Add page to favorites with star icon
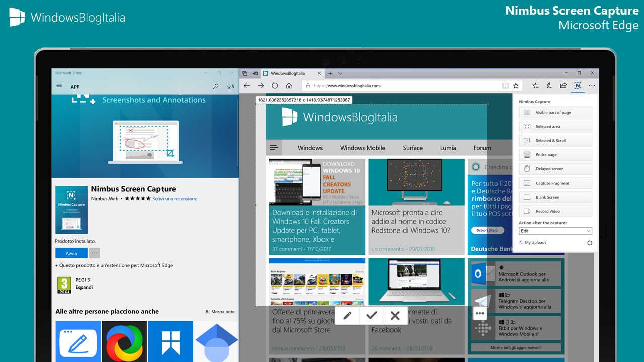Image resolution: width=644 pixels, height=362 pixels. (x=516, y=86)
